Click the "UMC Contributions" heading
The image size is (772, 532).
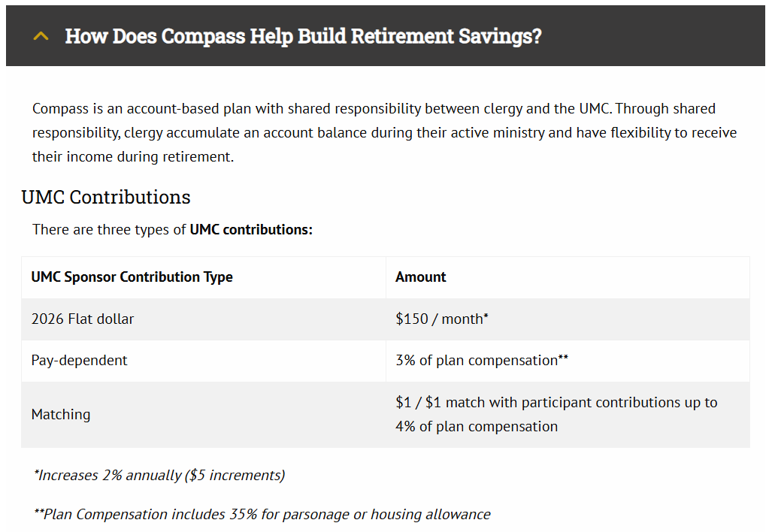click(x=106, y=197)
